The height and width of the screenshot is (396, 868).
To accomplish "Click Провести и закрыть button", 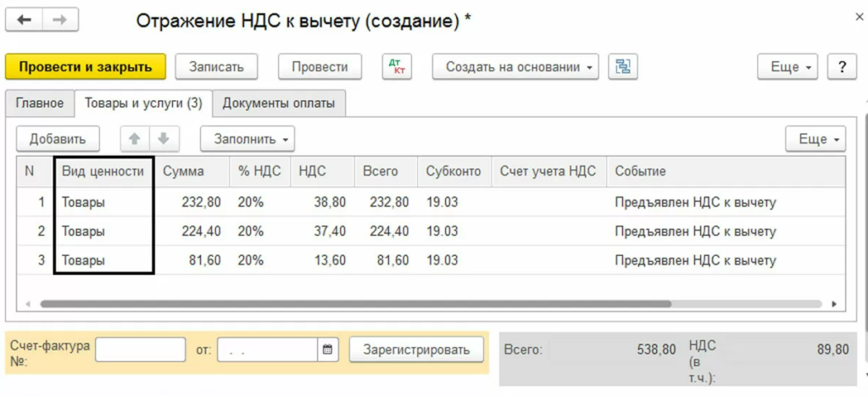I will [x=86, y=67].
